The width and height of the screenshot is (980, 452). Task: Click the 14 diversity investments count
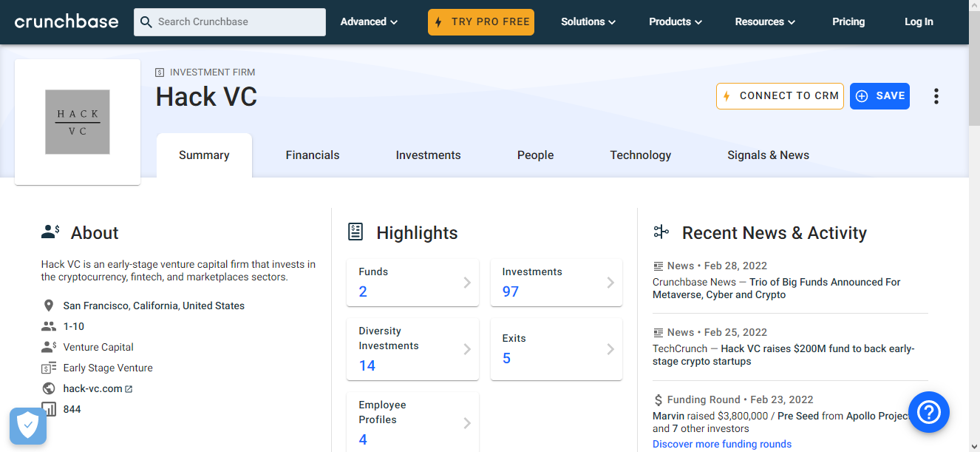pyautogui.click(x=367, y=365)
